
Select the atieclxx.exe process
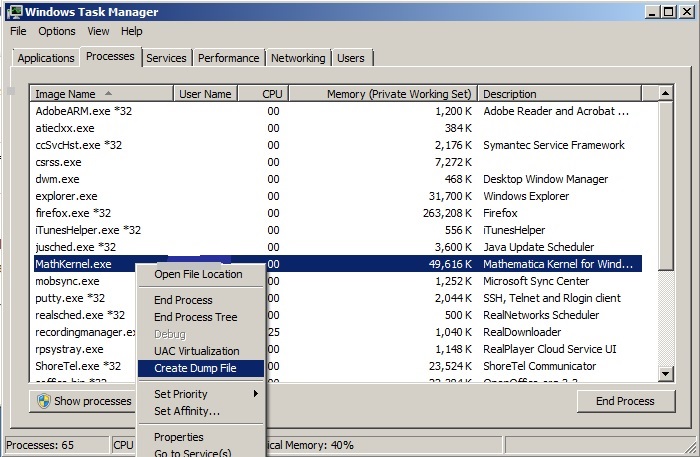coord(338,128)
